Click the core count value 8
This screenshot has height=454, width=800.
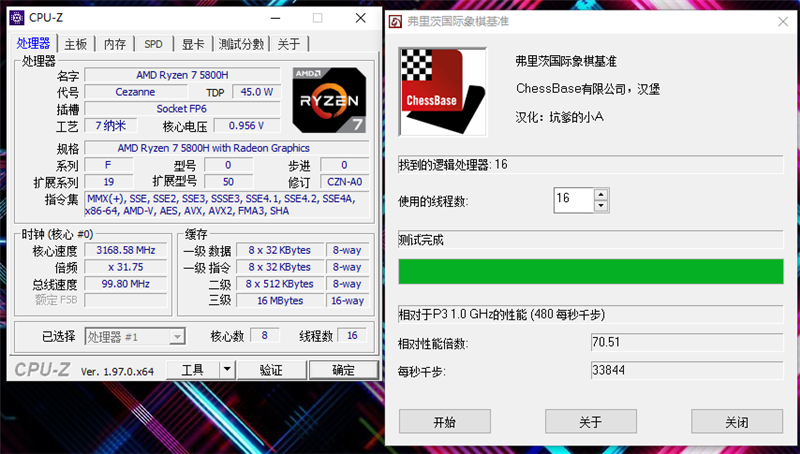pyautogui.click(x=264, y=335)
